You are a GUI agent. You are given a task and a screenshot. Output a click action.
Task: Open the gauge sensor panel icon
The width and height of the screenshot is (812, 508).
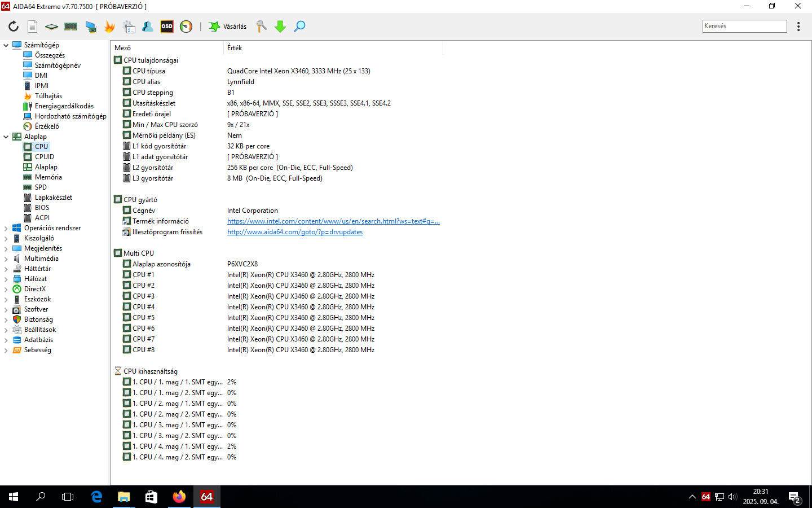[x=186, y=27]
